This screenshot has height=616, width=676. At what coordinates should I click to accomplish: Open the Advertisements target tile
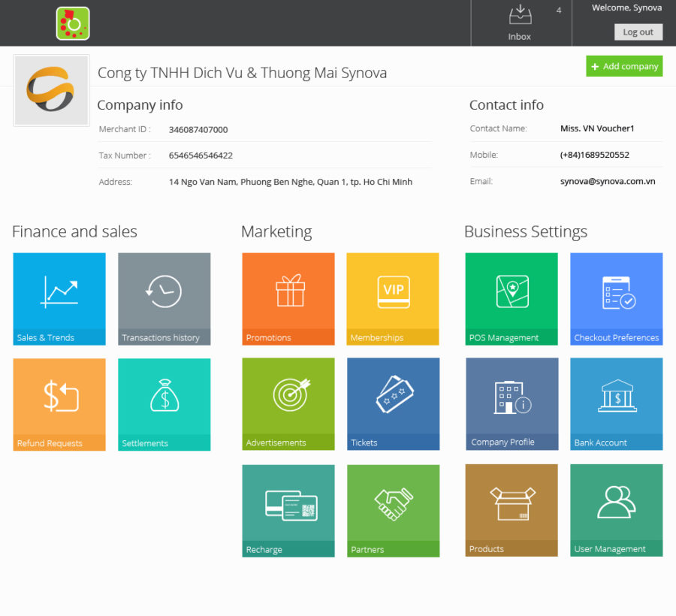click(x=288, y=403)
